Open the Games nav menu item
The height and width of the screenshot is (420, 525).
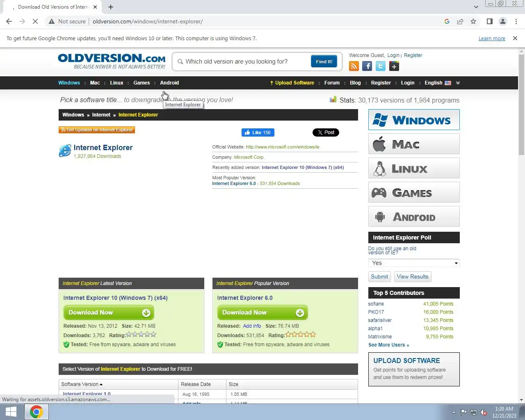[142, 83]
